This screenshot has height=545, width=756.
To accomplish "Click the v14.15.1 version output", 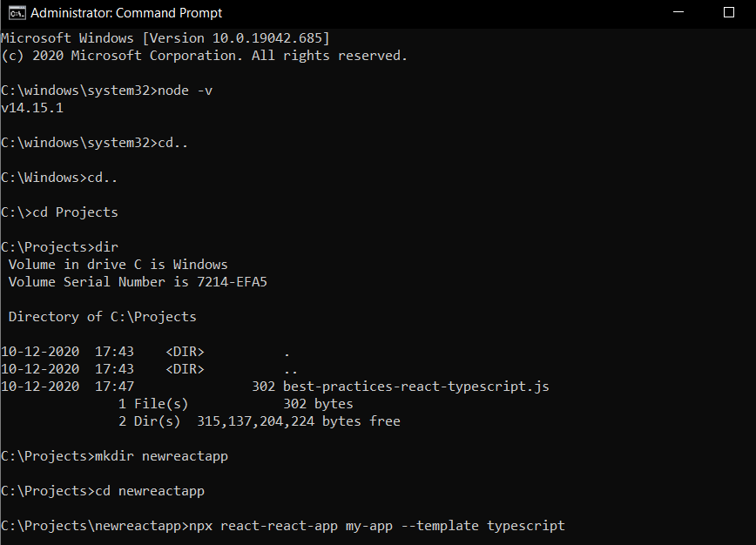I will (32, 109).
